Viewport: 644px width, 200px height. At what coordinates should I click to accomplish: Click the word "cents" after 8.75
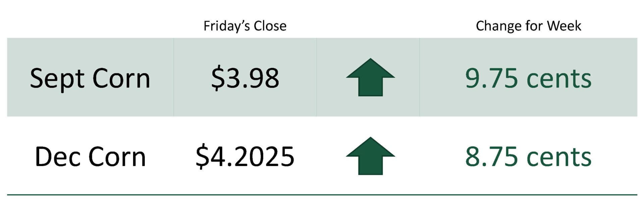pyautogui.click(x=559, y=157)
